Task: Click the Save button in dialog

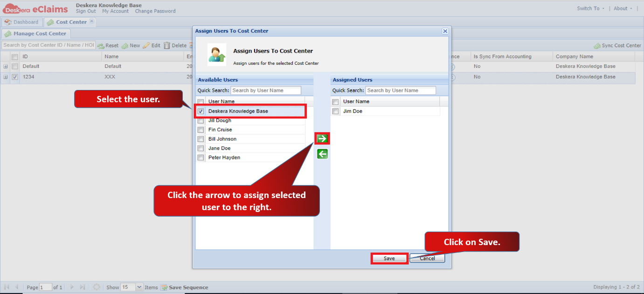Action: (389, 258)
